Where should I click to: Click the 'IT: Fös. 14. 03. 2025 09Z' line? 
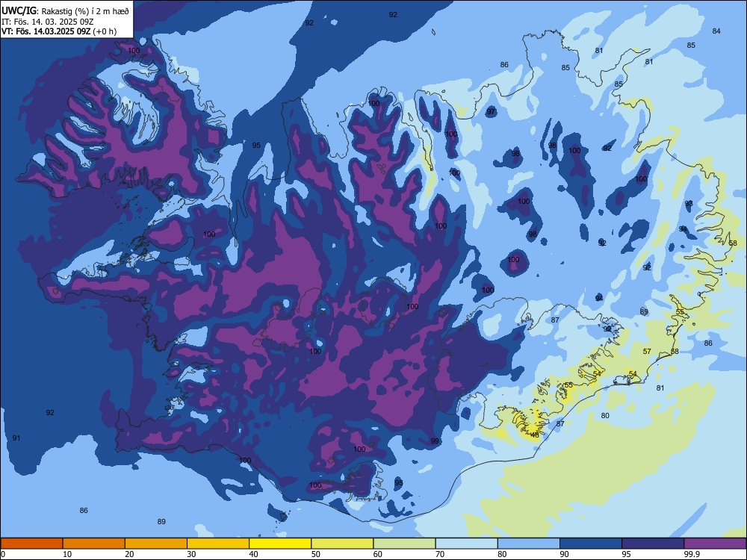48,22
